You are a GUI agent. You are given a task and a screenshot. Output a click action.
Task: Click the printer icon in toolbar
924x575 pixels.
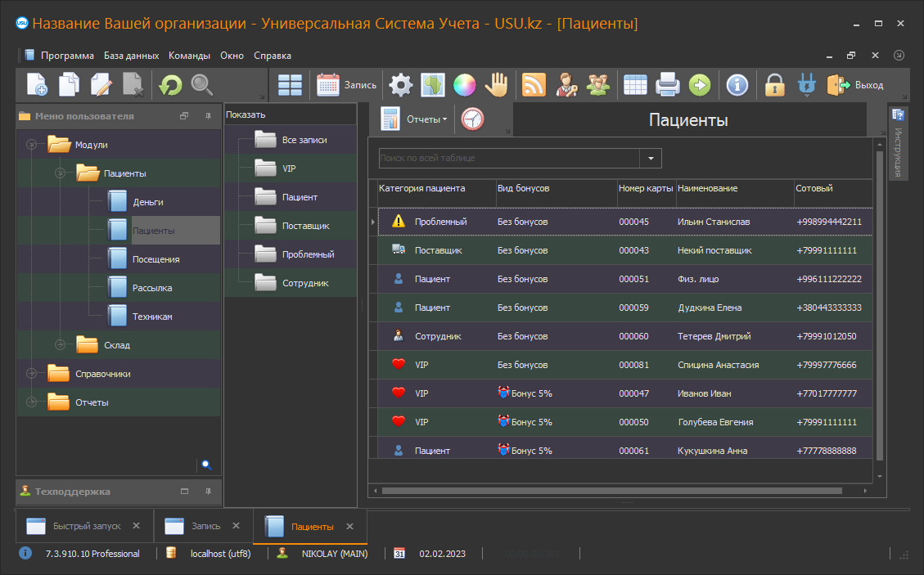tap(668, 85)
